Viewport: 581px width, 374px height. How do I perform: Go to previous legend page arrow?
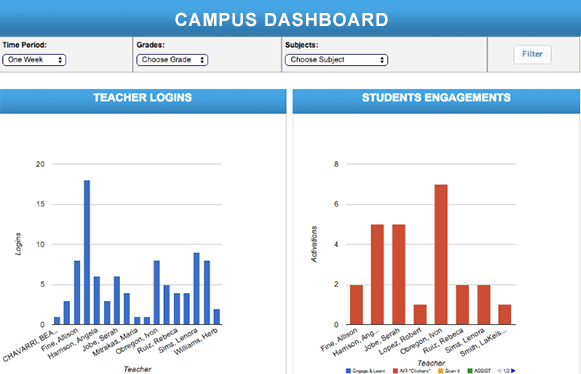click(x=499, y=371)
